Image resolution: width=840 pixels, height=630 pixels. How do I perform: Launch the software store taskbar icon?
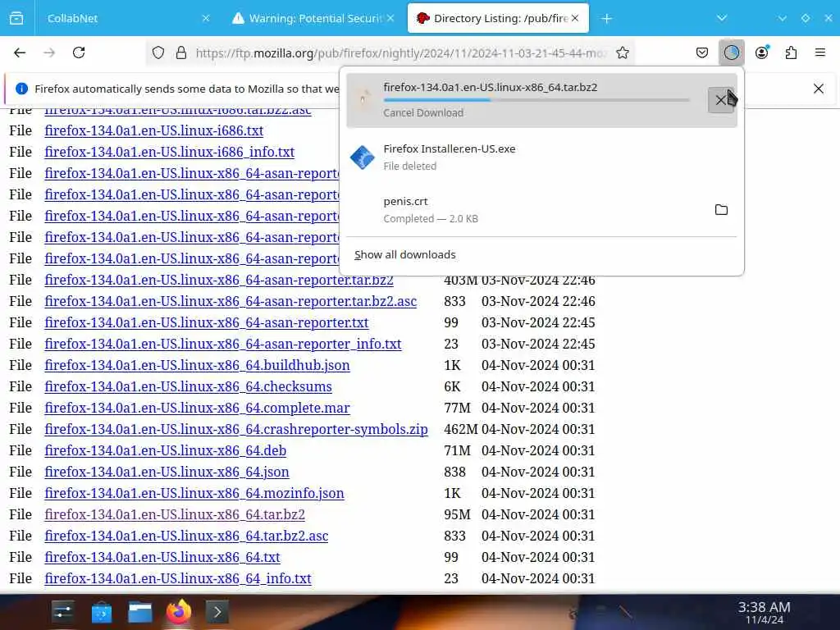click(101, 612)
